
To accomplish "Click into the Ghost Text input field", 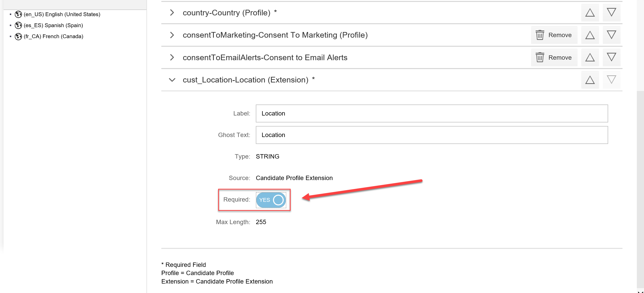I will (x=432, y=135).
